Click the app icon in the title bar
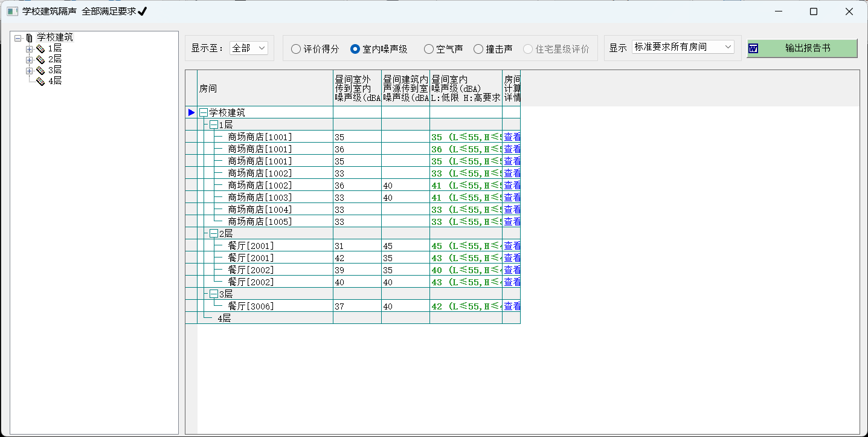This screenshot has width=868, height=437. pyautogui.click(x=11, y=11)
